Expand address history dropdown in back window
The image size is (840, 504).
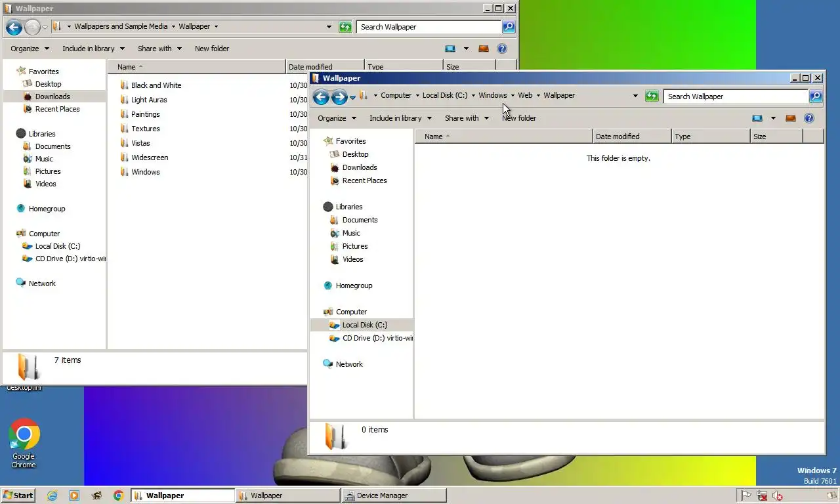(x=329, y=27)
